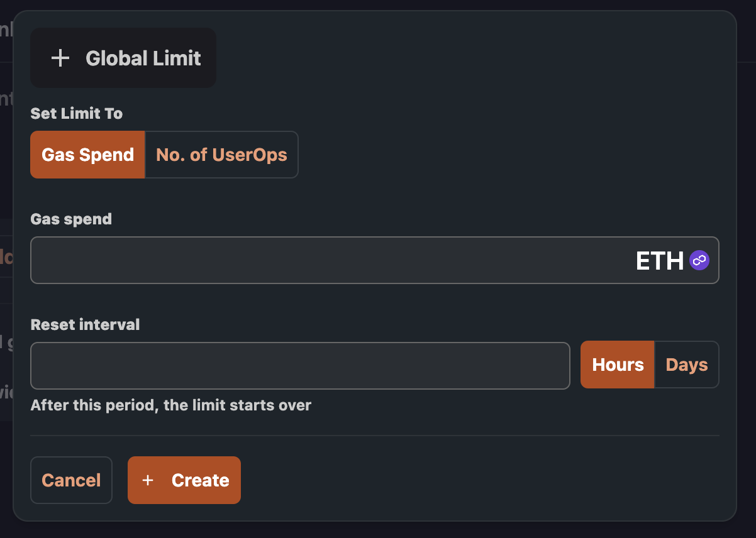Viewport: 756px width, 538px height.
Task: Click the plus icon beside Global Limit
Action: tap(60, 58)
